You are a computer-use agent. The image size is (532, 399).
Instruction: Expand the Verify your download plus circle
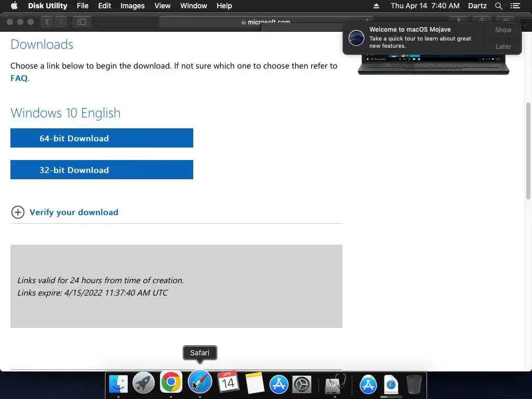(x=18, y=212)
